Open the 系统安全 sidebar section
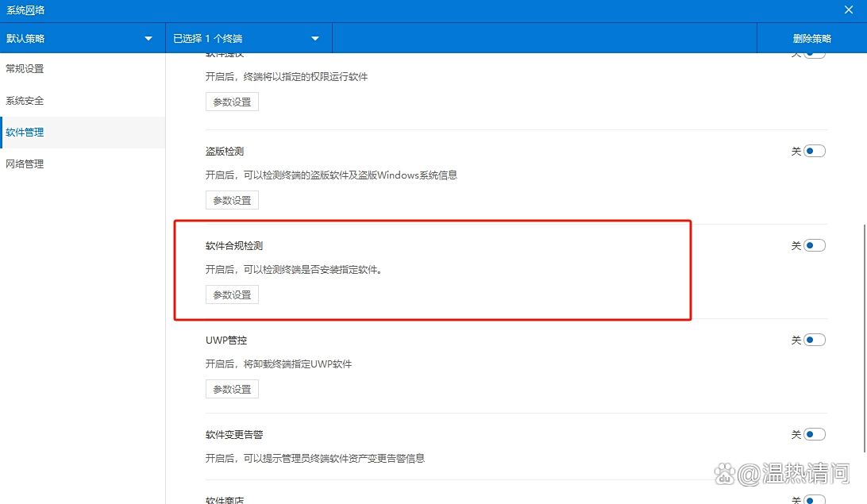Screen dimensions: 867x504 [x=25, y=101]
